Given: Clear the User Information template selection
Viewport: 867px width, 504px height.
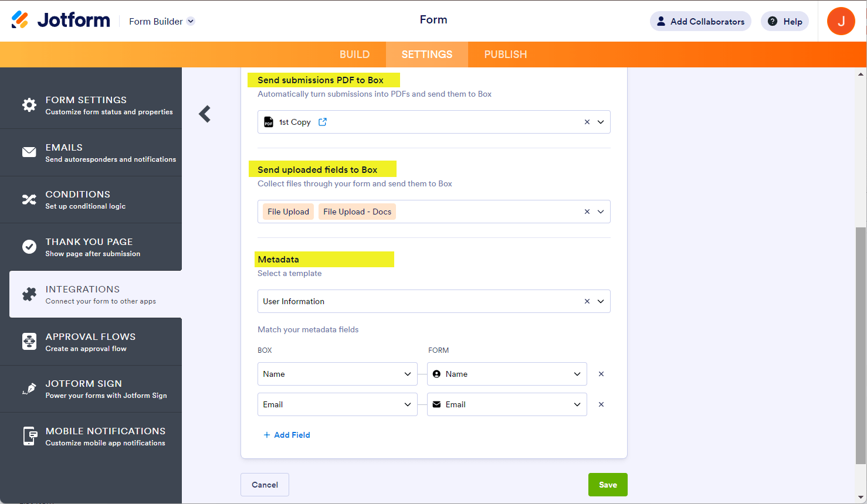Looking at the screenshot, I should pyautogui.click(x=587, y=301).
